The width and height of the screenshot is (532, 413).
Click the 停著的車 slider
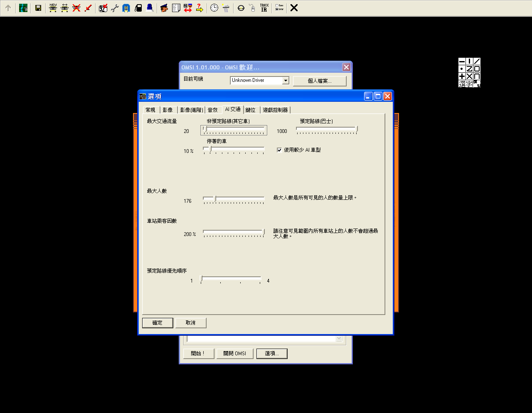[234, 150]
